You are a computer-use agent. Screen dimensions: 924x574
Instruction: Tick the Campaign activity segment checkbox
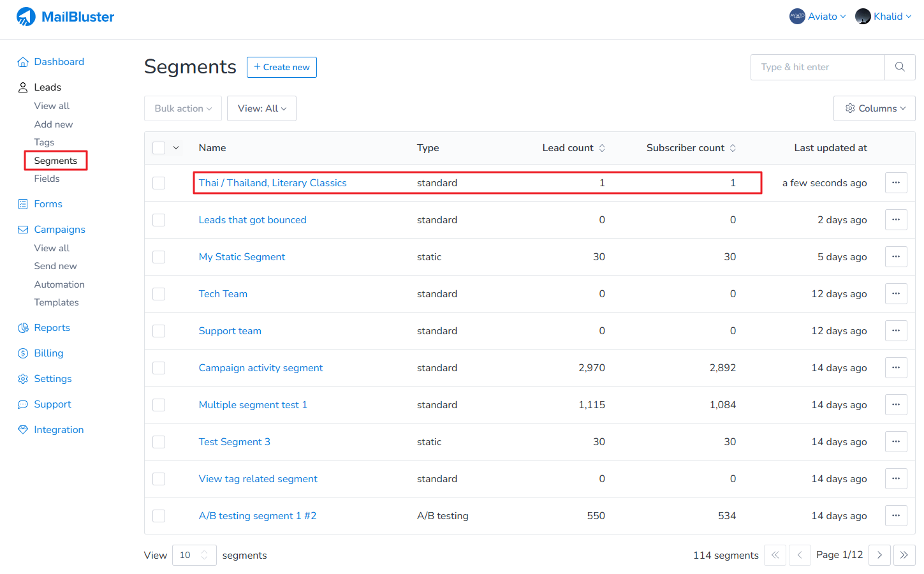tap(159, 368)
